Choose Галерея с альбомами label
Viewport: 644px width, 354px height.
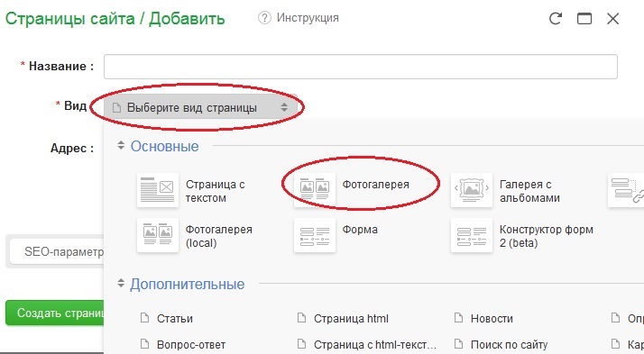click(x=529, y=191)
